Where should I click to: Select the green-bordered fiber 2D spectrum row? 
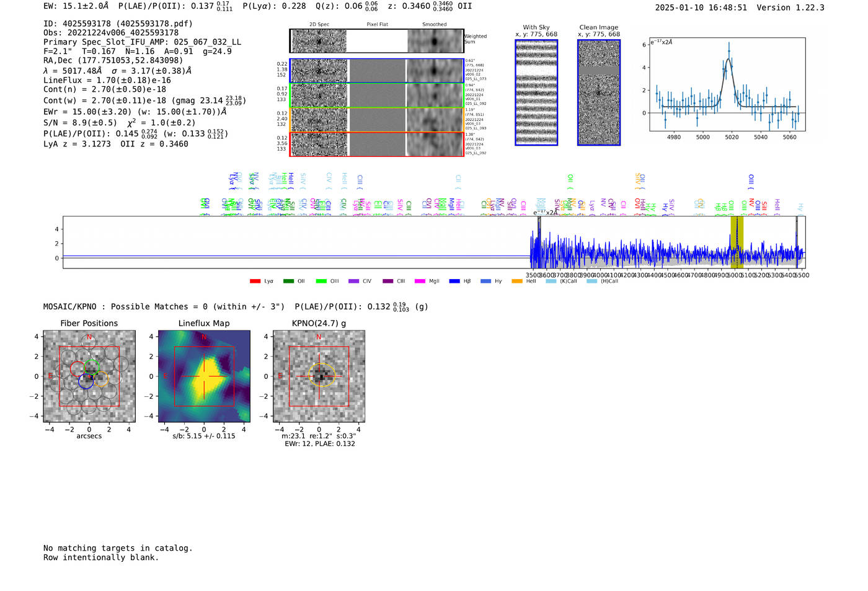coord(377,96)
